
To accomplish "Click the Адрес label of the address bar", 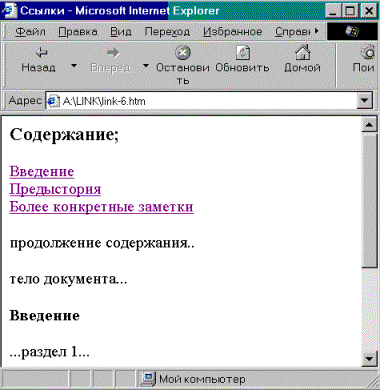I will [25, 100].
